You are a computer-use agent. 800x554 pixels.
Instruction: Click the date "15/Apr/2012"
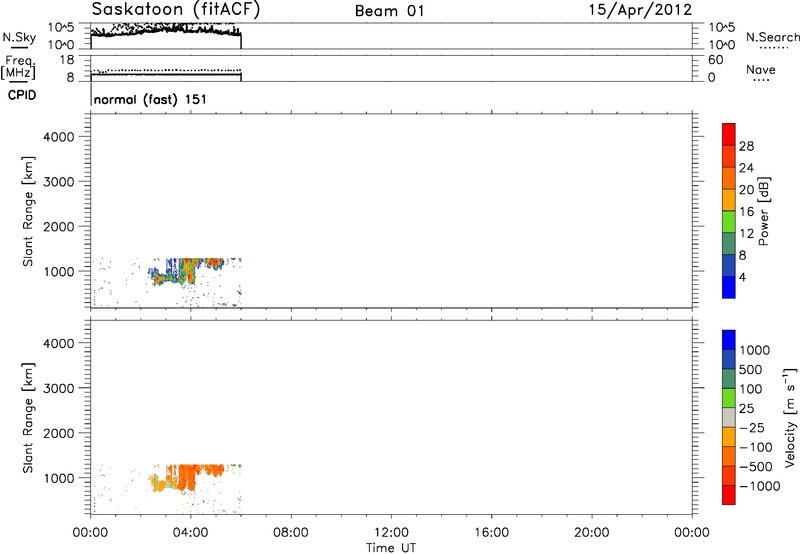[x=640, y=10]
